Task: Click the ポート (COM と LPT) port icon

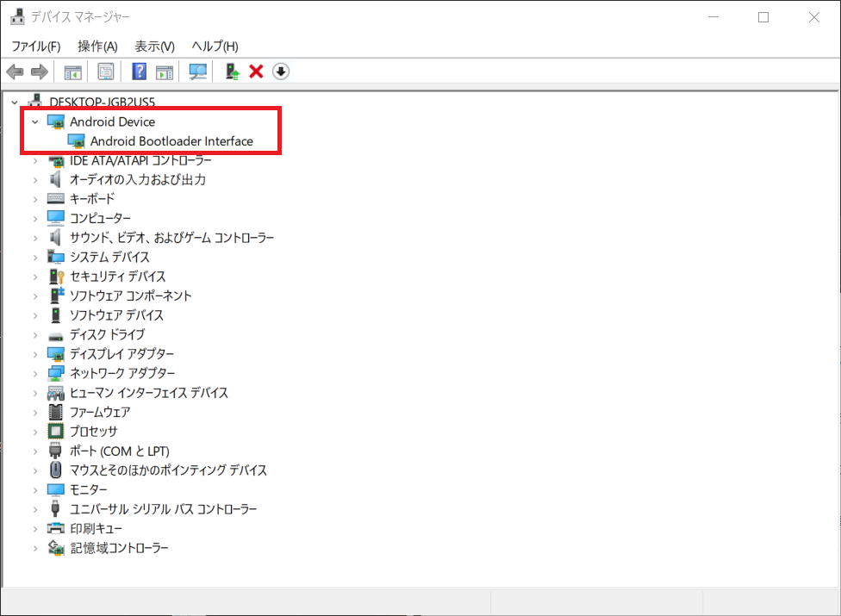Action: (x=55, y=451)
